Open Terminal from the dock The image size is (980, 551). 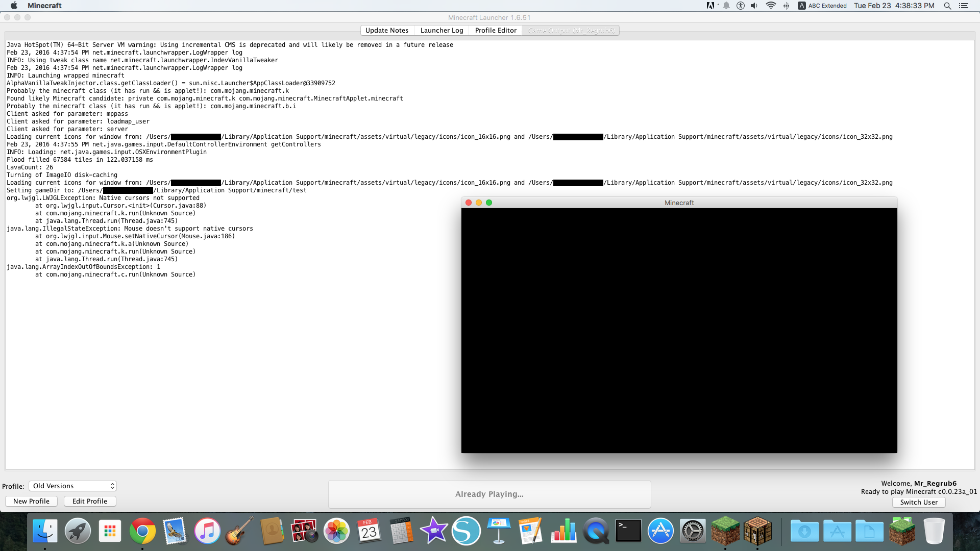click(x=628, y=531)
